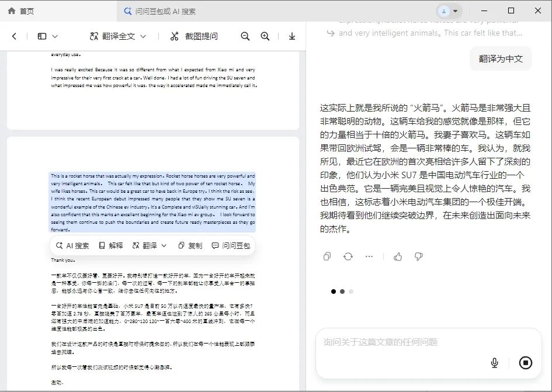Viewport: 552px width, 392px height.
Task: Download the document with arrow icon
Action: pos(292,36)
